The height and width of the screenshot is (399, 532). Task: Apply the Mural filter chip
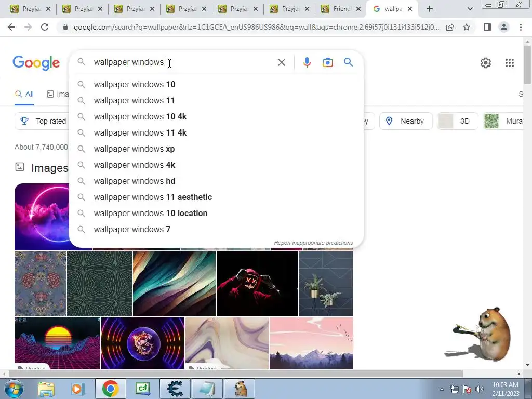[503, 121]
